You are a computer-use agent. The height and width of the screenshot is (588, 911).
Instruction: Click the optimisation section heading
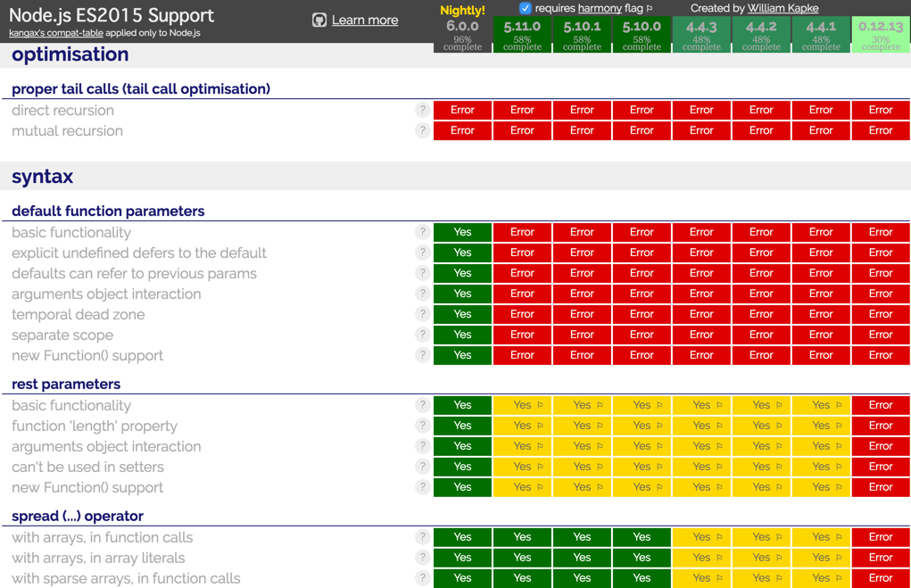pyautogui.click(x=70, y=54)
